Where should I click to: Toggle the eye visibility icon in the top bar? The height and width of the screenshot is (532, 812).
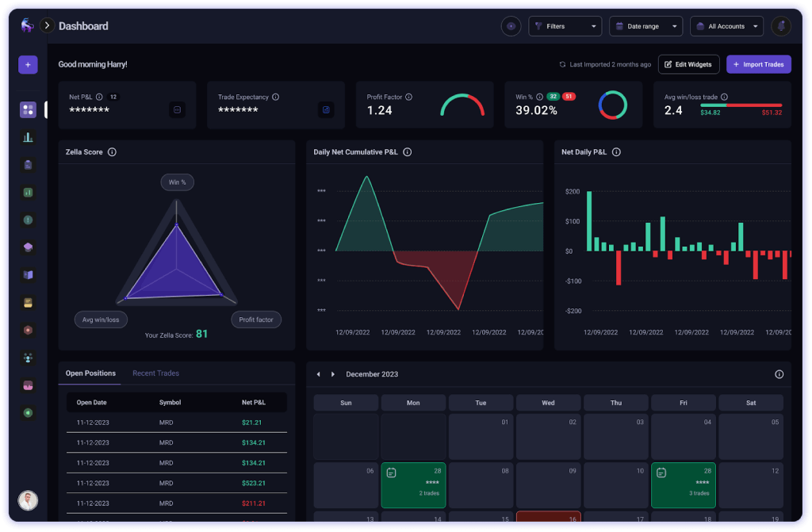coord(511,26)
